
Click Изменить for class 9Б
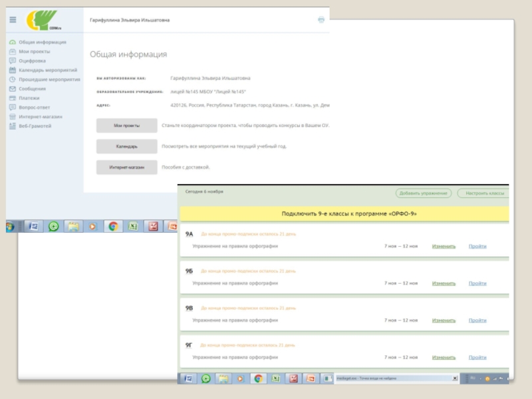[x=444, y=283]
